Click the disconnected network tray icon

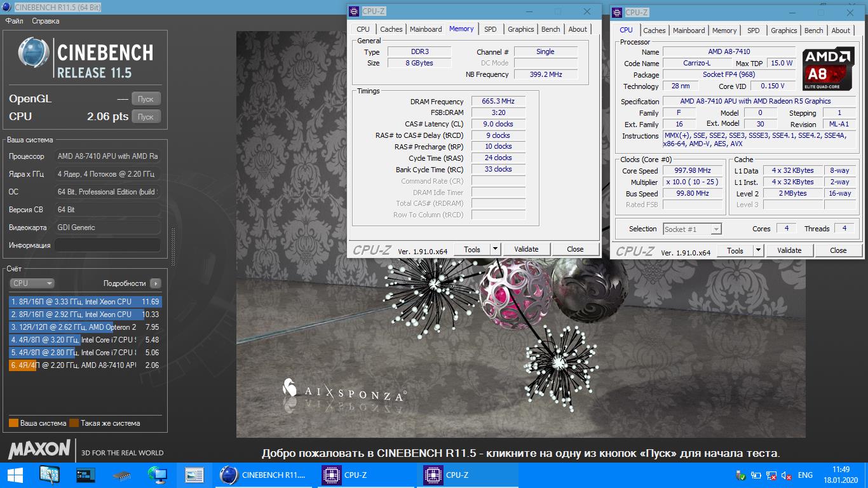click(771, 475)
